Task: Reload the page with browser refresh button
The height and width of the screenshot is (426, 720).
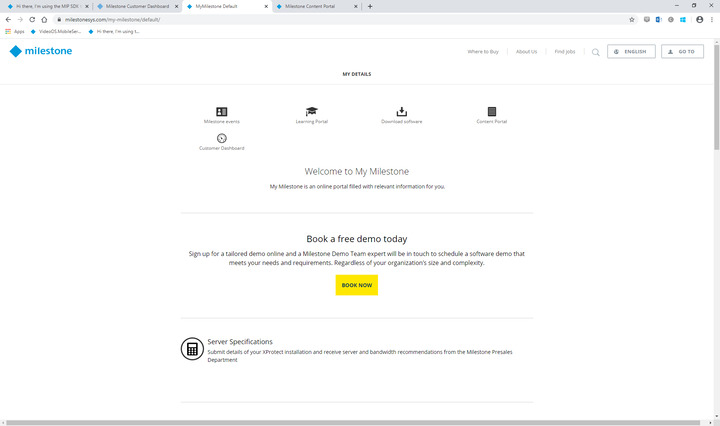Action: 32,19
